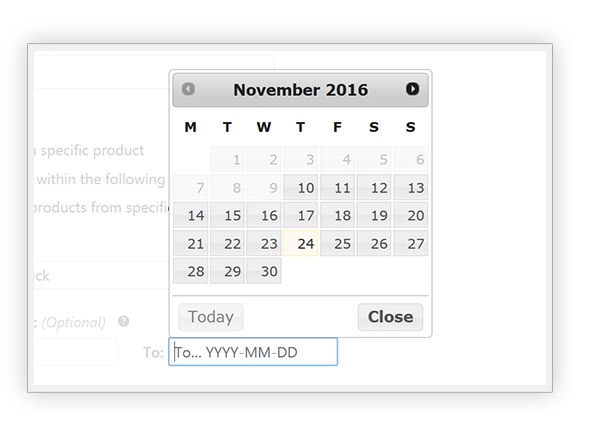Click date 20 in the calendar
The height and width of the screenshot is (436, 600).
pos(411,216)
